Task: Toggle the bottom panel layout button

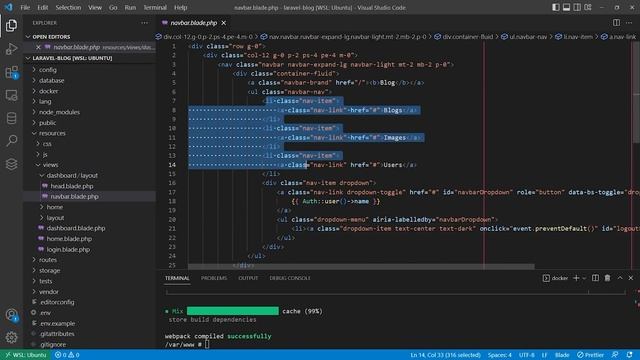Action: pyautogui.click(x=567, y=7)
